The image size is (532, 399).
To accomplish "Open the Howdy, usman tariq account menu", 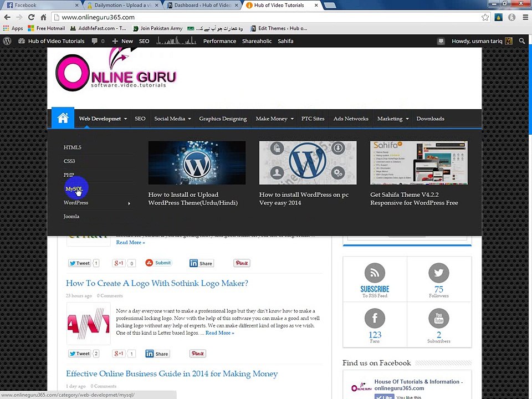I will (x=482, y=41).
